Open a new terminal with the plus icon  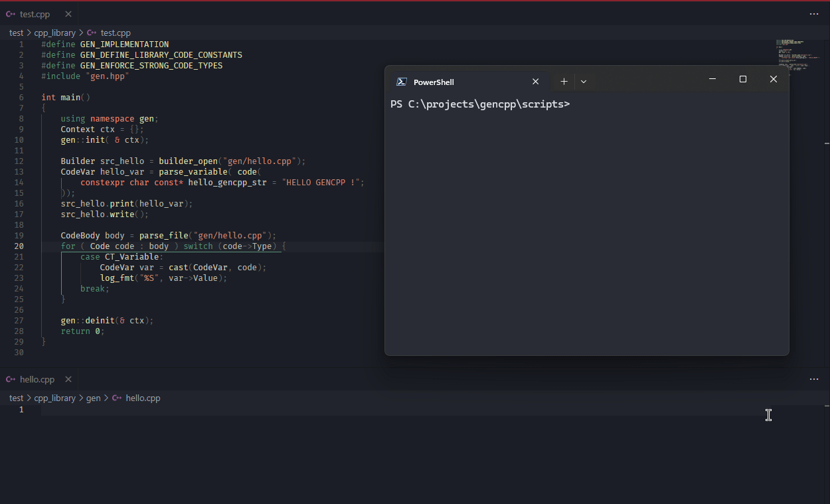[564, 81]
